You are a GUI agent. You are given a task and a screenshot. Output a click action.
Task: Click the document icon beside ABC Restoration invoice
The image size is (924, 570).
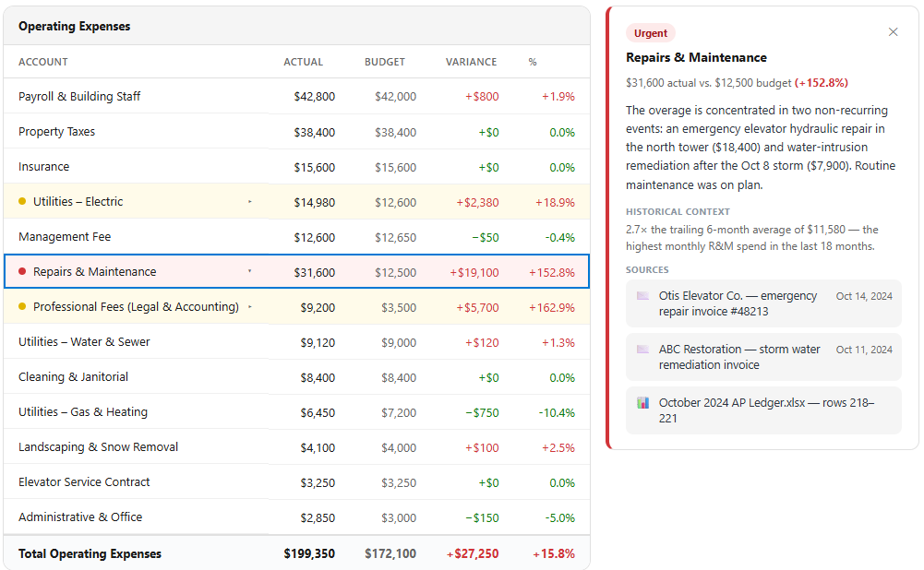coord(642,350)
